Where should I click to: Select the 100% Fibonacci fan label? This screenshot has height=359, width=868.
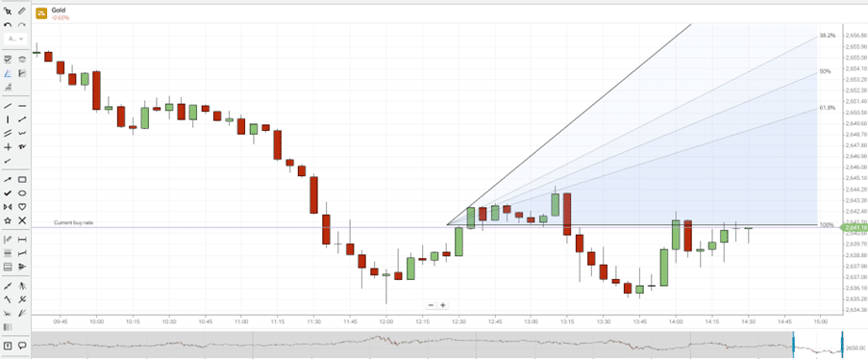pos(827,225)
